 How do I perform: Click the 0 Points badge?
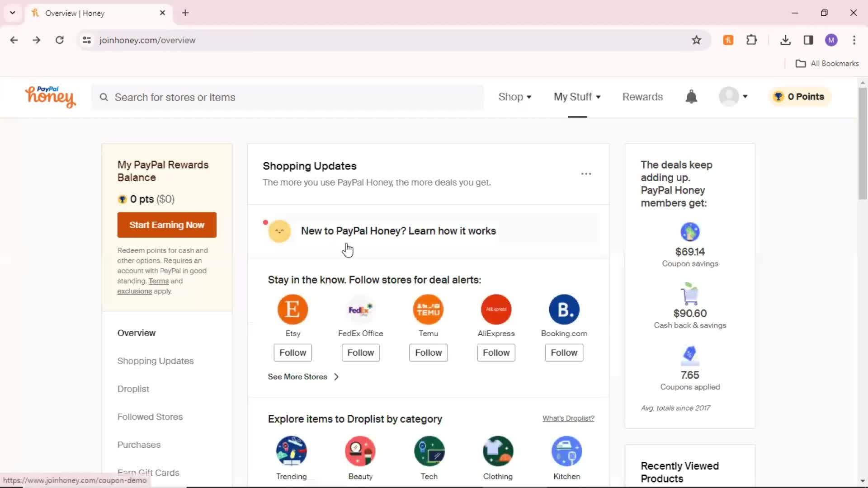point(800,97)
